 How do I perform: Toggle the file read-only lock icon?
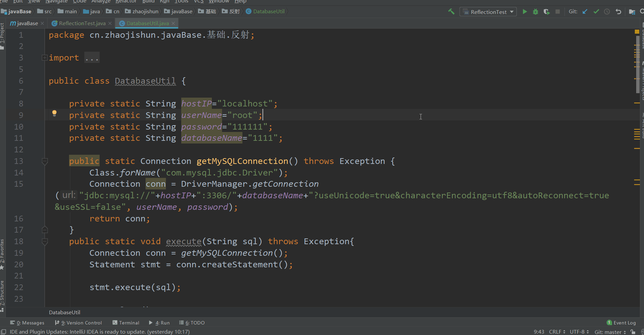pos(632,332)
